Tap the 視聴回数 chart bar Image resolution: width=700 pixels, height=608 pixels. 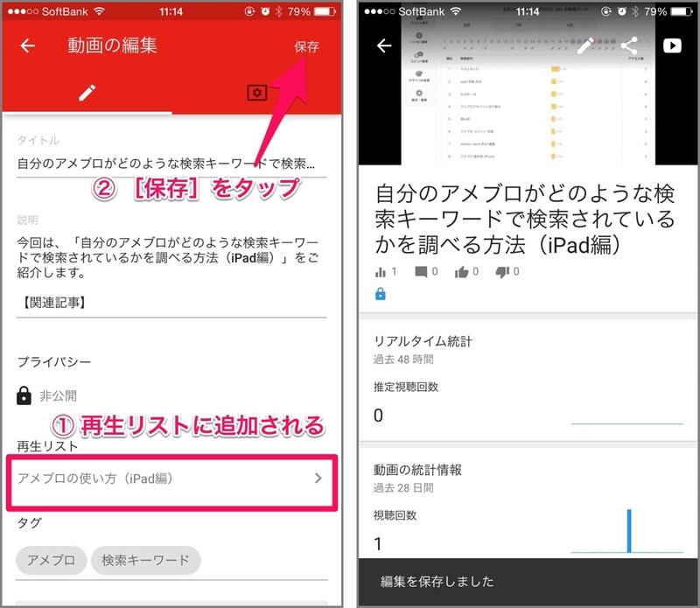(x=629, y=531)
